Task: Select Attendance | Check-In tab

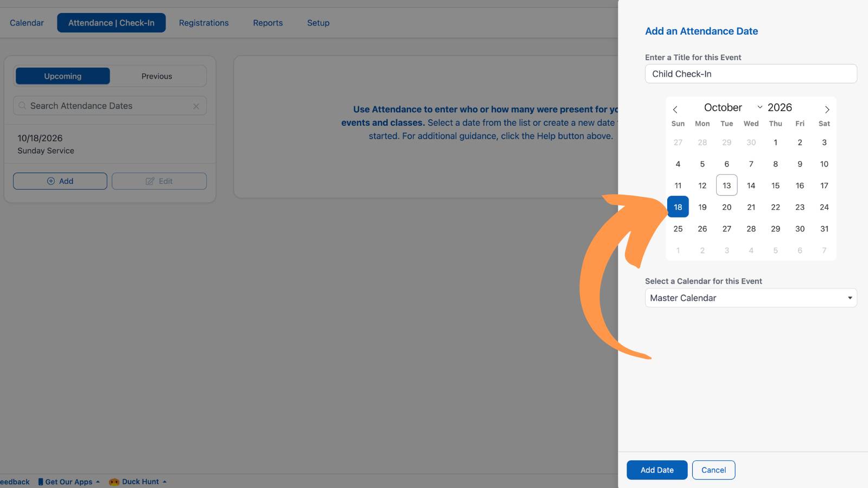Action: (111, 23)
